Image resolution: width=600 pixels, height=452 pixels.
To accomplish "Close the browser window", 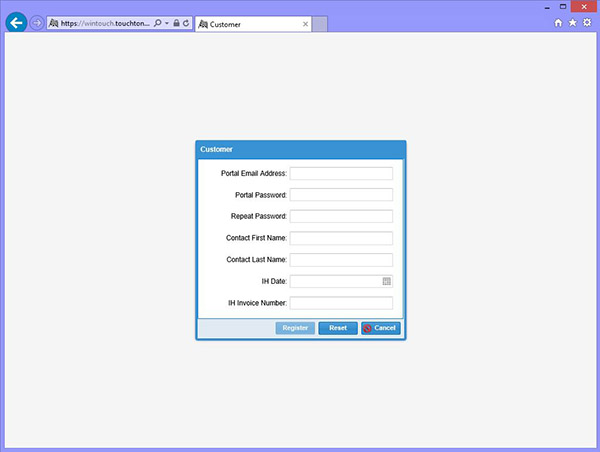I will tap(584, 7).
